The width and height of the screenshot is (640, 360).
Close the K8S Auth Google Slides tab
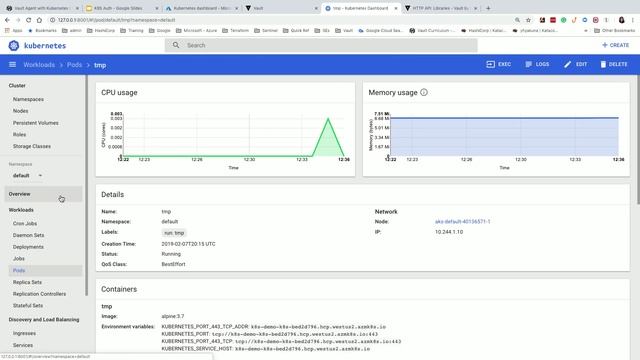point(157,8)
